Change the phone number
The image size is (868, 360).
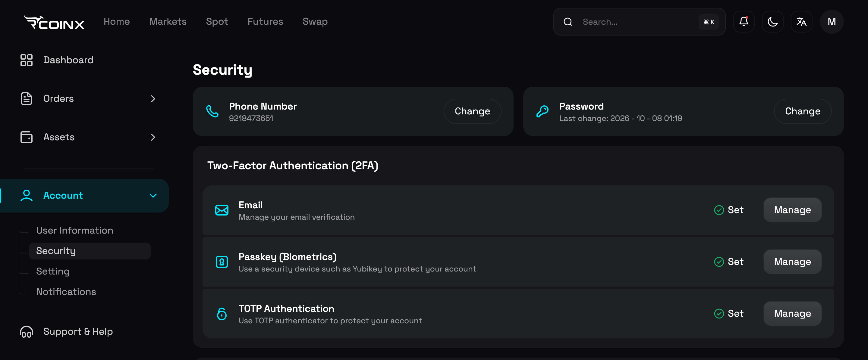tap(472, 111)
